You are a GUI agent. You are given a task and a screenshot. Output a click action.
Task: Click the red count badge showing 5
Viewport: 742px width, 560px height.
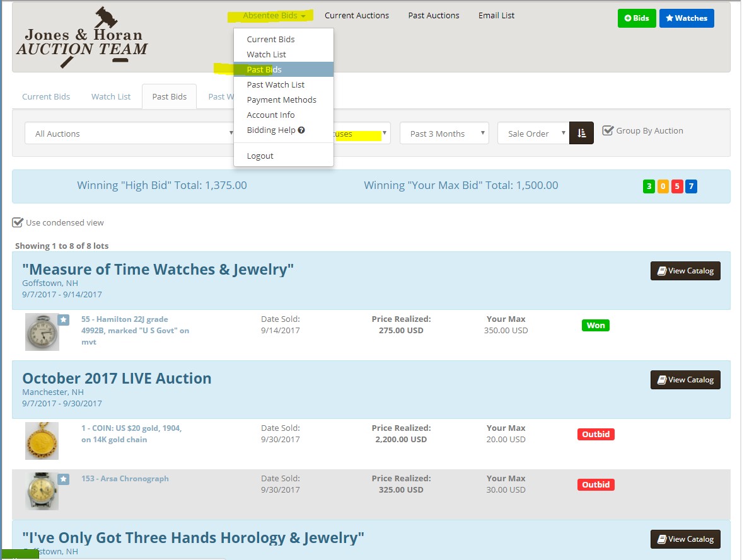pyautogui.click(x=676, y=186)
